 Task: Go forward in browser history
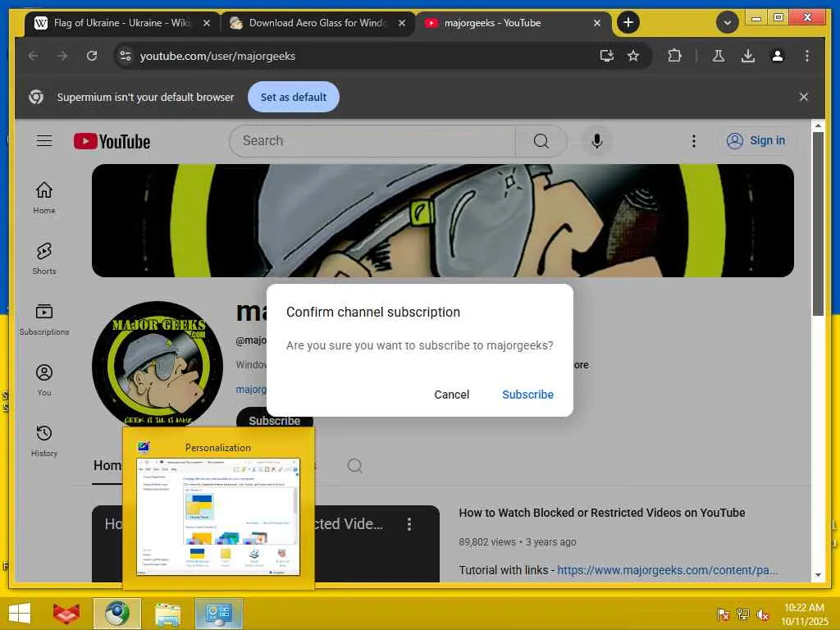62,56
